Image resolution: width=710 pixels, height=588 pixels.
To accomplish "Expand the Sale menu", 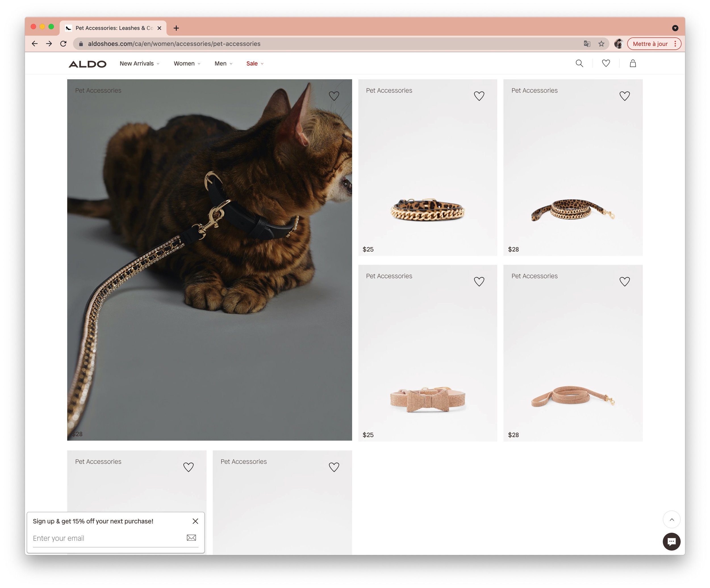I will (x=255, y=64).
